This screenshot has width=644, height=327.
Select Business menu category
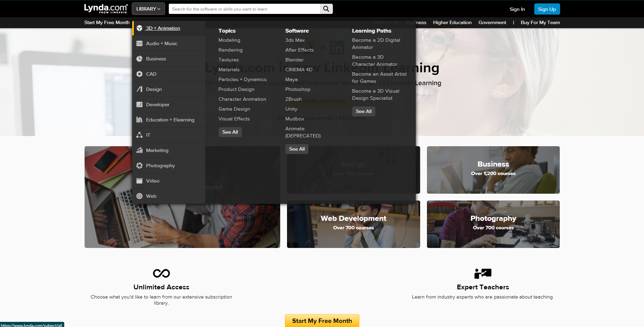coord(168,59)
